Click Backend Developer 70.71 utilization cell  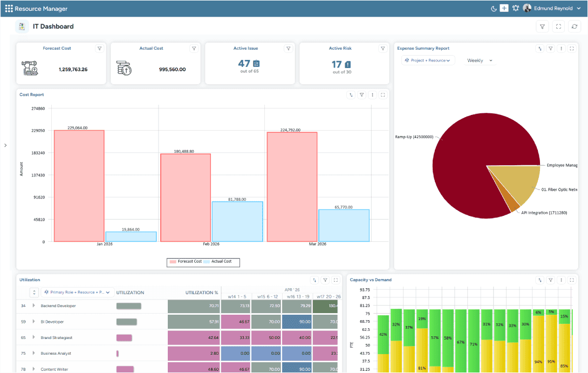194,306
